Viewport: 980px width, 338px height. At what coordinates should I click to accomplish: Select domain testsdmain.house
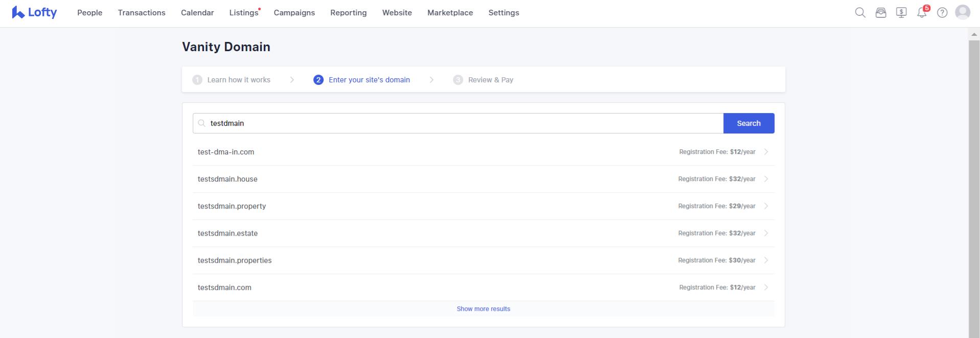pos(227,179)
